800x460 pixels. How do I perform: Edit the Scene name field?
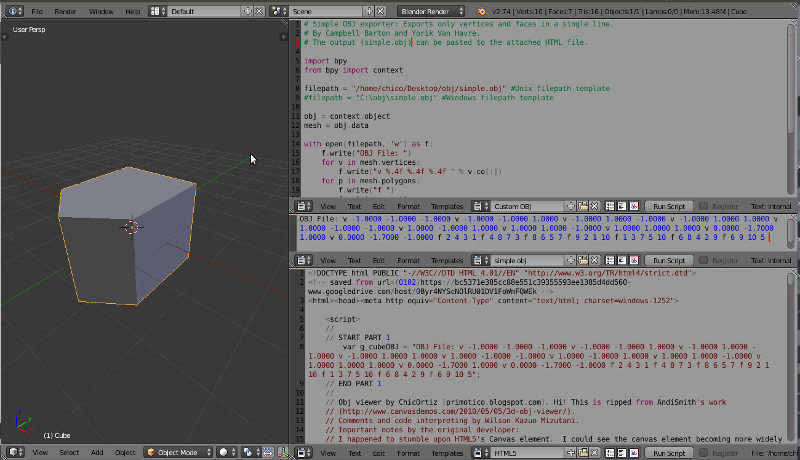tap(327, 11)
